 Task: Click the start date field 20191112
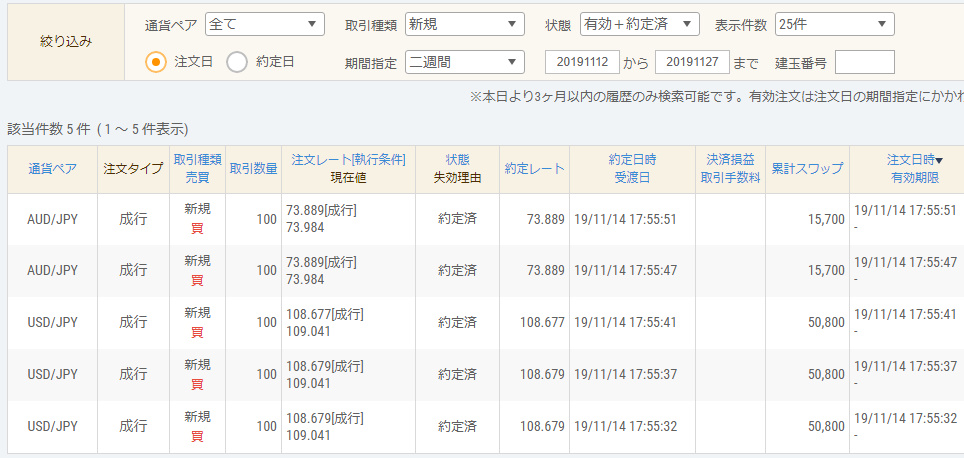[x=582, y=62]
